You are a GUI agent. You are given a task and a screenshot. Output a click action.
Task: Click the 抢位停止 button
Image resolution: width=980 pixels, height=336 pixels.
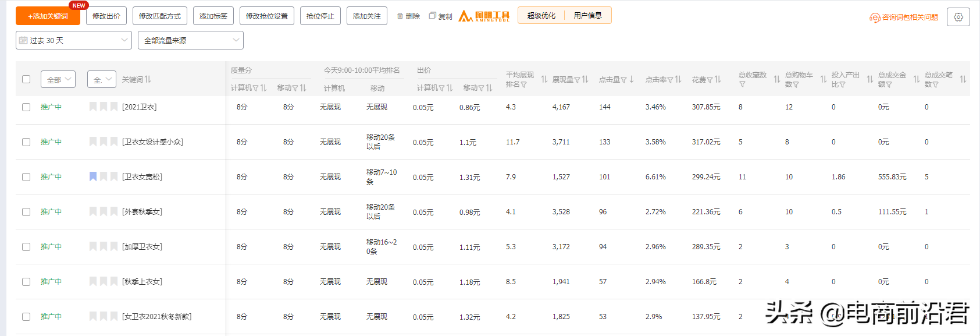click(x=320, y=16)
